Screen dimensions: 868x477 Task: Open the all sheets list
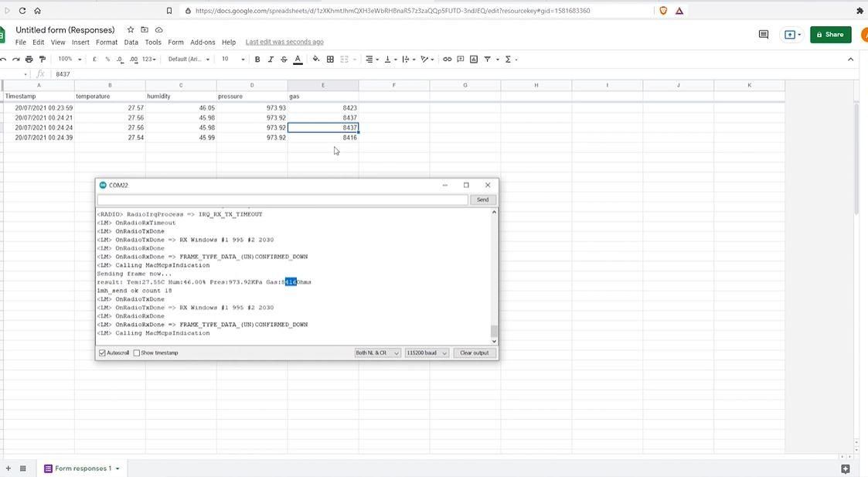tap(22, 468)
